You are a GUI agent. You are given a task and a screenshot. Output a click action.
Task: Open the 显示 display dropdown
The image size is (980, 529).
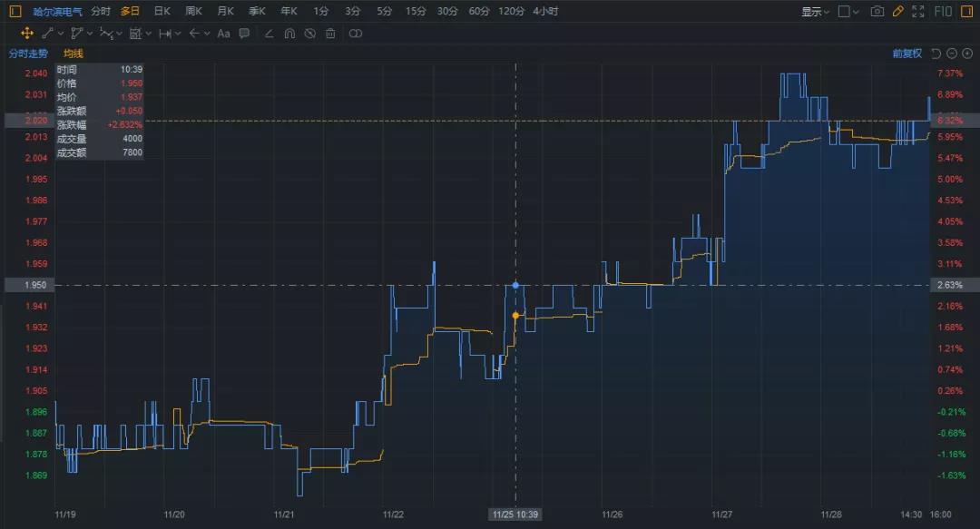click(815, 12)
